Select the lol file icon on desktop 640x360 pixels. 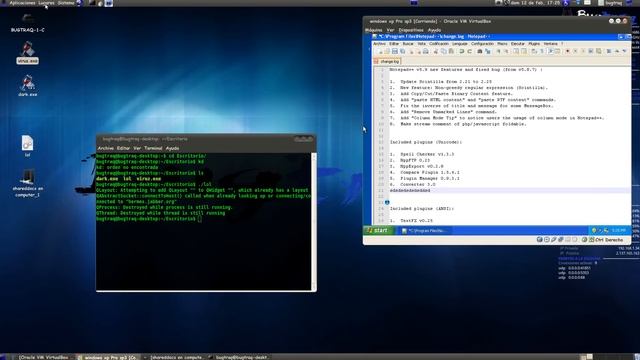coord(27,146)
